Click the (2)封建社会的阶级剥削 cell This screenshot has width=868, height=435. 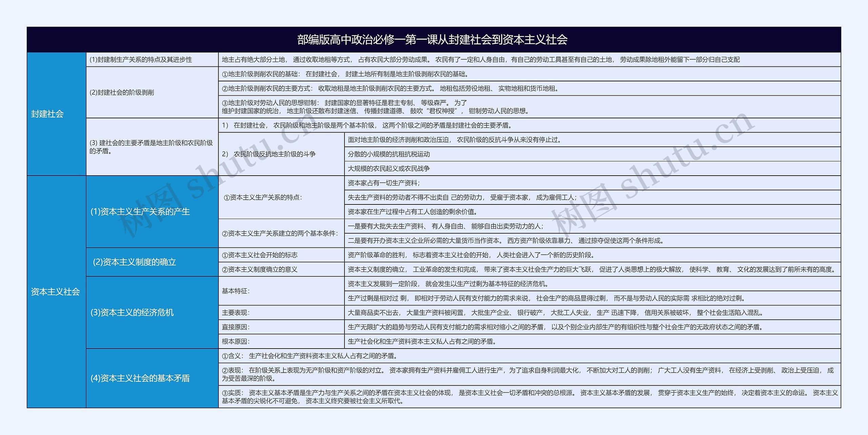[x=152, y=92]
